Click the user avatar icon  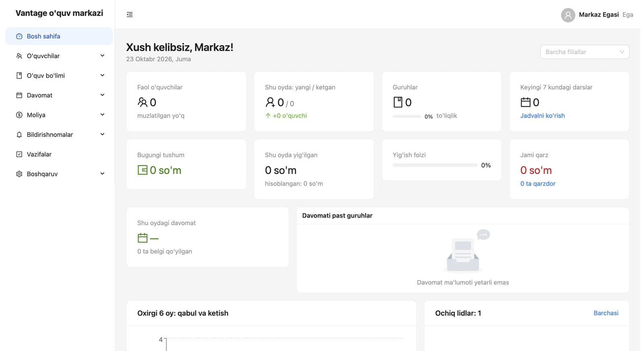tap(568, 15)
